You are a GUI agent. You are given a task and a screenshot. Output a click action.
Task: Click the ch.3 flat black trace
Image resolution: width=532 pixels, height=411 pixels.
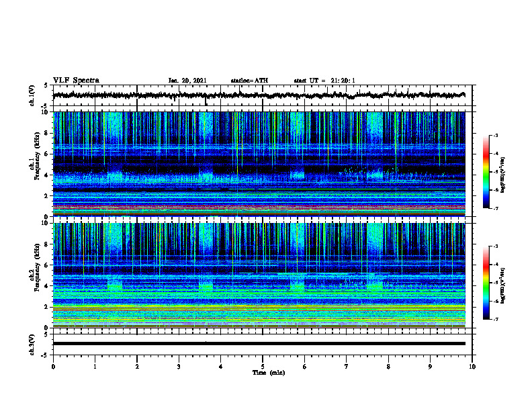pos(259,344)
